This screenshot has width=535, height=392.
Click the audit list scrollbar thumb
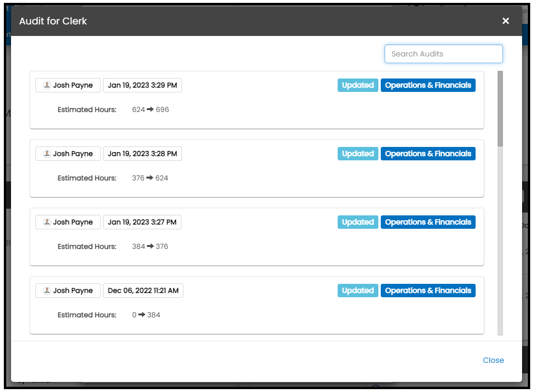(x=500, y=108)
